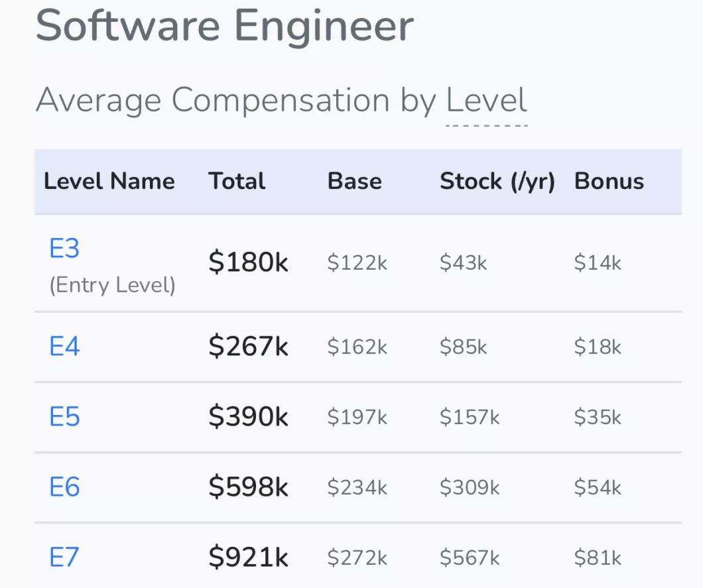Click the $35k bonus value for E5

[x=598, y=418]
